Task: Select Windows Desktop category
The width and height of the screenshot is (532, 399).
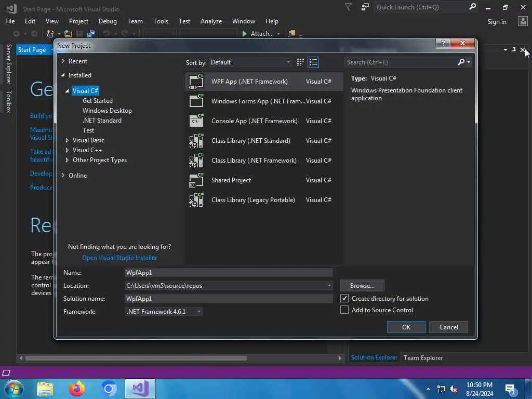Action: pyautogui.click(x=107, y=111)
